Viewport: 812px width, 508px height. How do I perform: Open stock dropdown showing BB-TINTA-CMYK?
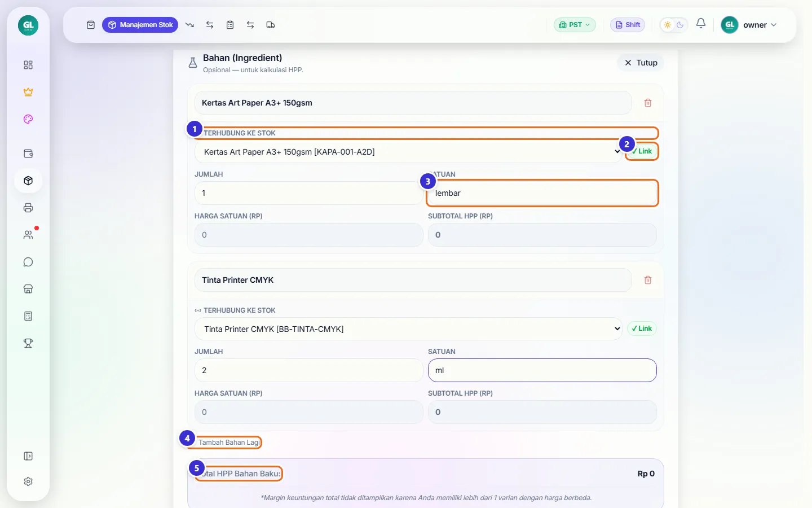coord(408,329)
